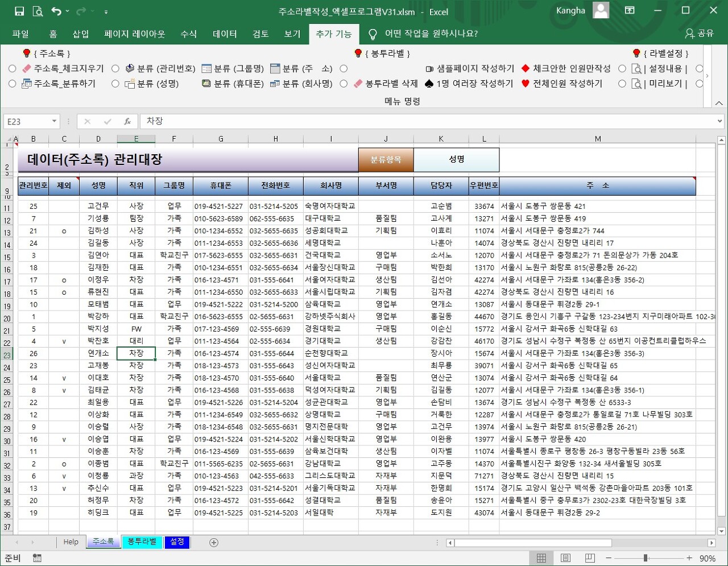The width and height of the screenshot is (728, 566).
Task: Select radio button beside 주소록_체크지우기
Action: tap(13, 68)
